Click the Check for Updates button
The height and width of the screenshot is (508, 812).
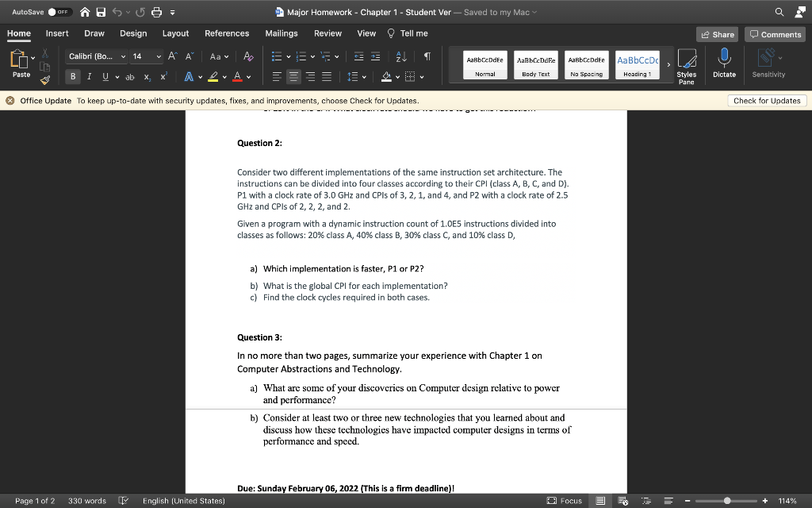click(x=766, y=100)
